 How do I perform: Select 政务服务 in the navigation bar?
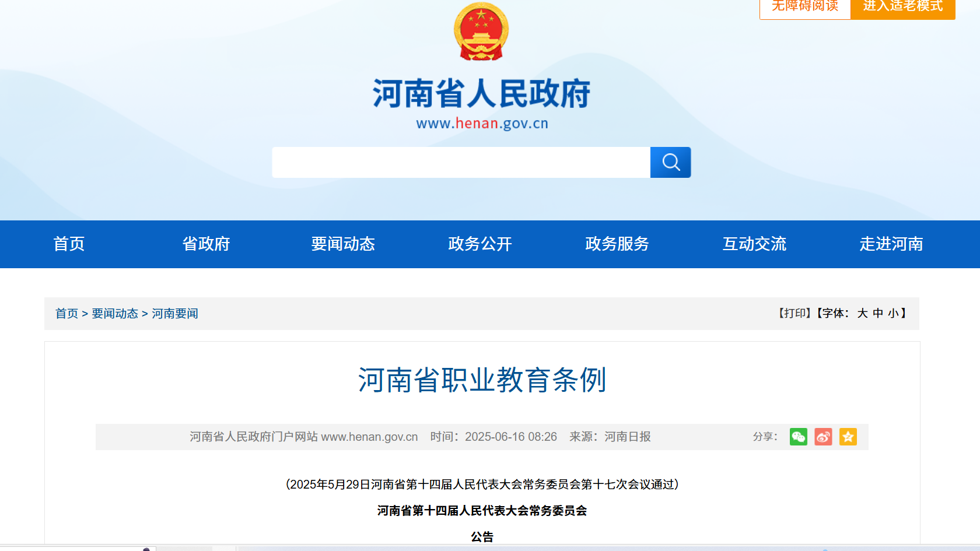click(x=617, y=244)
